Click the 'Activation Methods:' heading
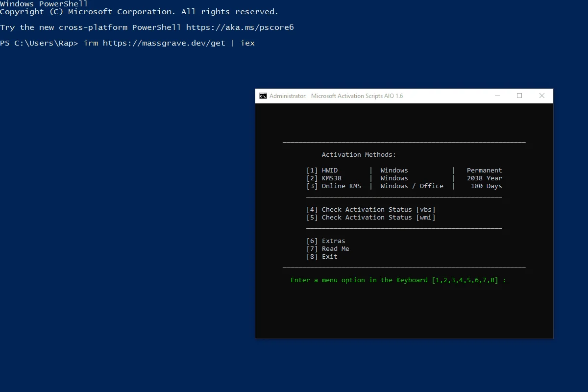This screenshot has height=392, width=588. (359, 155)
